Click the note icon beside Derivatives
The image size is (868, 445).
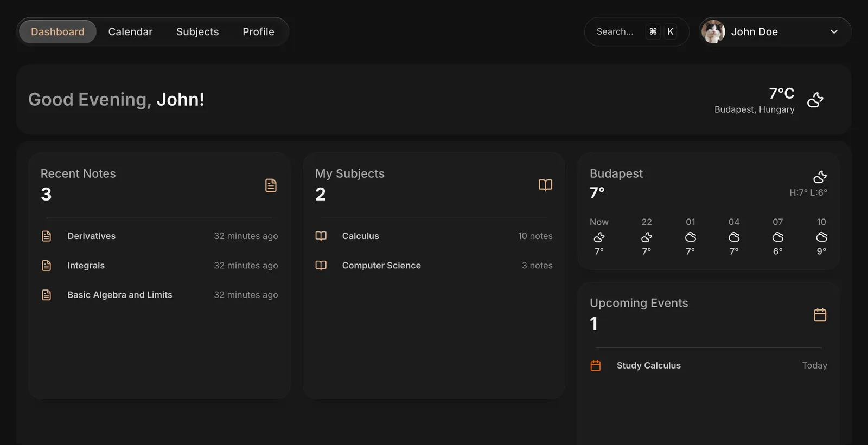47,236
